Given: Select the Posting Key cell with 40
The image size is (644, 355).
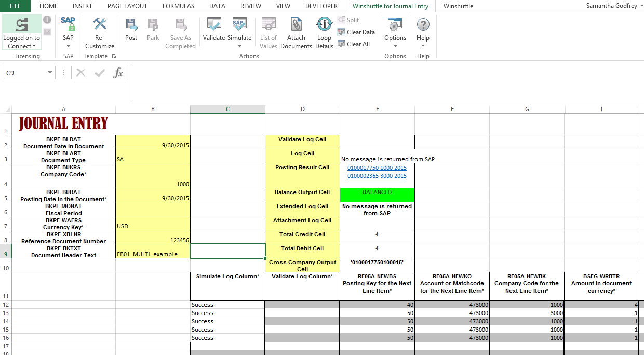Looking at the screenshot, I should pos(377,305).
